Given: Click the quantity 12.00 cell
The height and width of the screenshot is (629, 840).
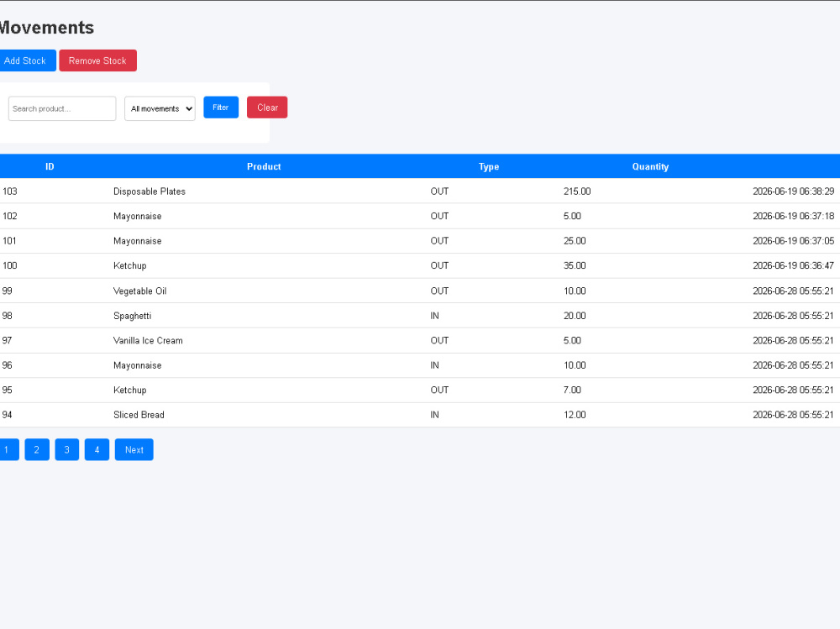Looking at the screenshot, I should coord(575,415).
